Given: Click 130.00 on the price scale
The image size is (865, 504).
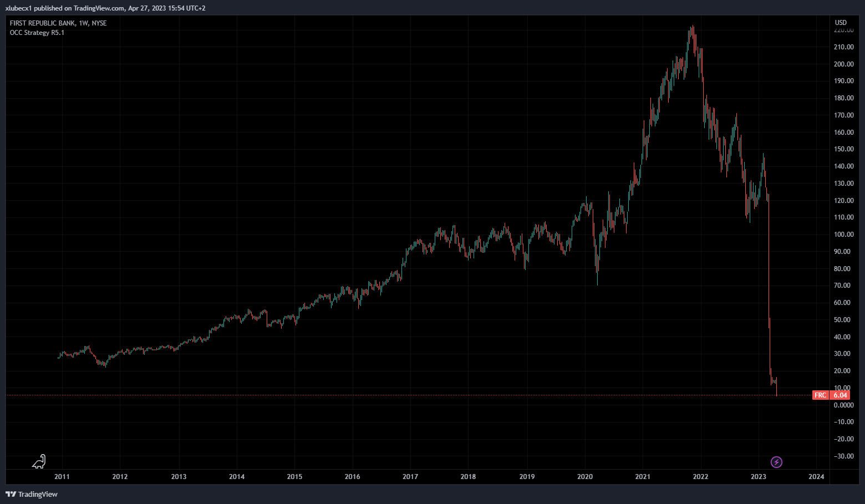Looking at the screenshot, I should [x=843, y=184].
